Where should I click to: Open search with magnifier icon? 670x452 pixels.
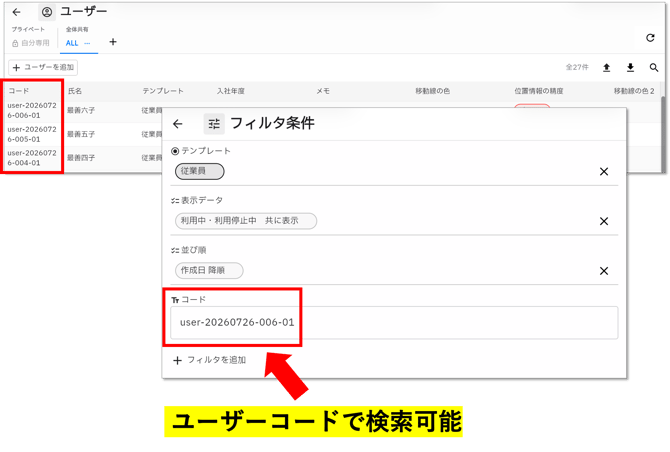tap(654, 68)
